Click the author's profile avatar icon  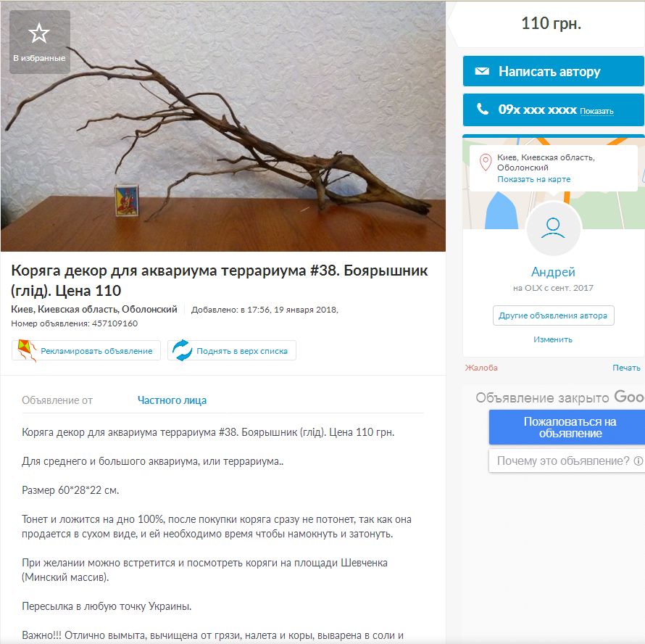[x=553, y=228]
